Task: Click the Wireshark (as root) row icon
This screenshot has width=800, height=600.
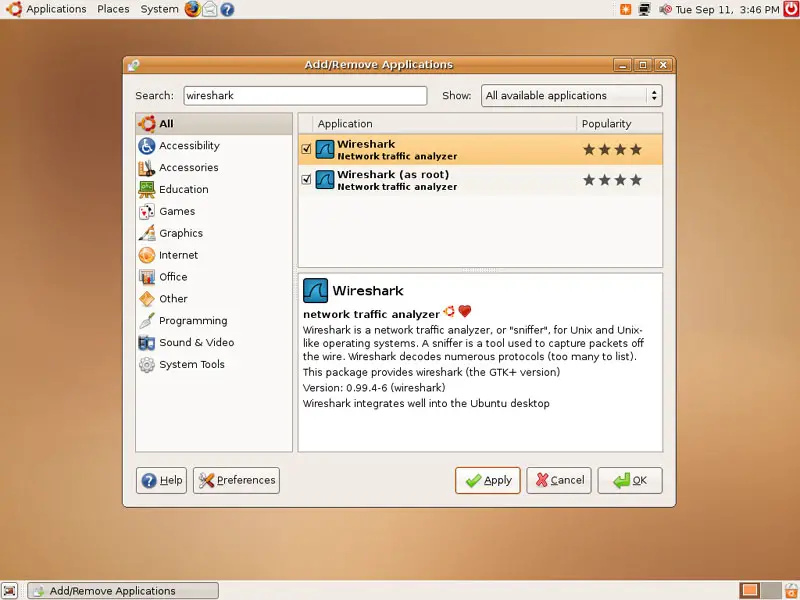Action: [x=324, y=180]
